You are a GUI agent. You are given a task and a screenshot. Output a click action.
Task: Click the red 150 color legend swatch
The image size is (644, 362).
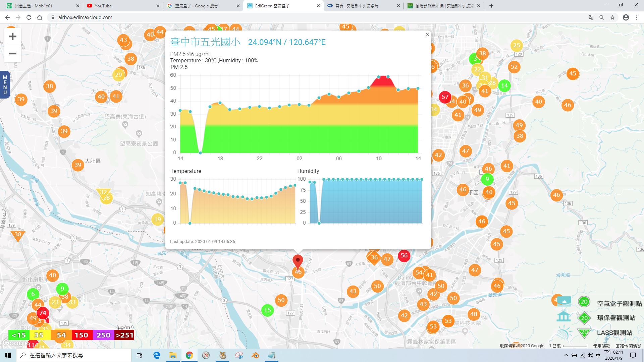[x=82, y=335]
